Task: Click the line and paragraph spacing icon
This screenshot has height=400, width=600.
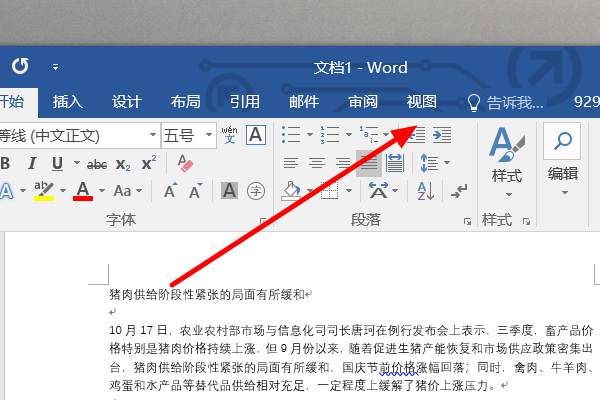Action: (429, 163)
